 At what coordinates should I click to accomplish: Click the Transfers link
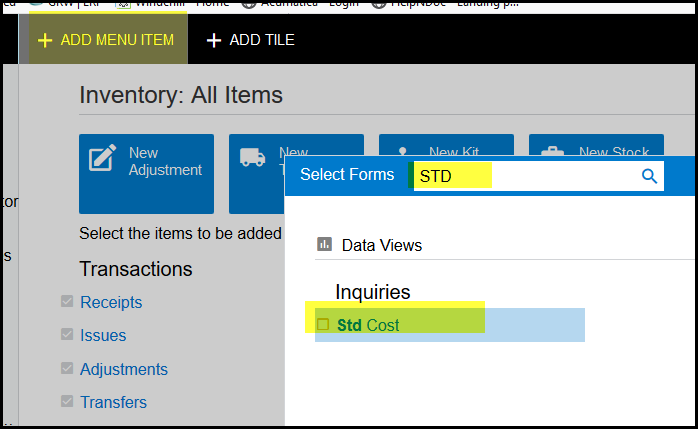(113, 402)
